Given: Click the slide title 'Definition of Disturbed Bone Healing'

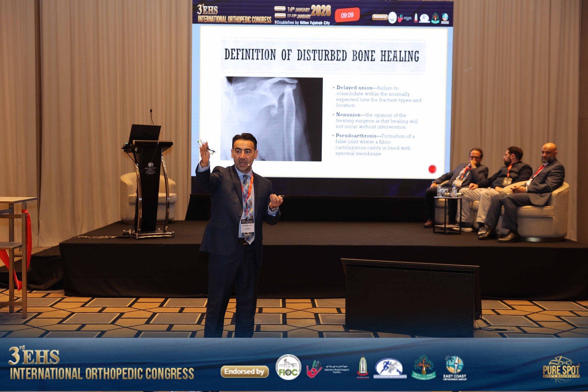Looking at the screenshot, I should (x=322, y=55).
